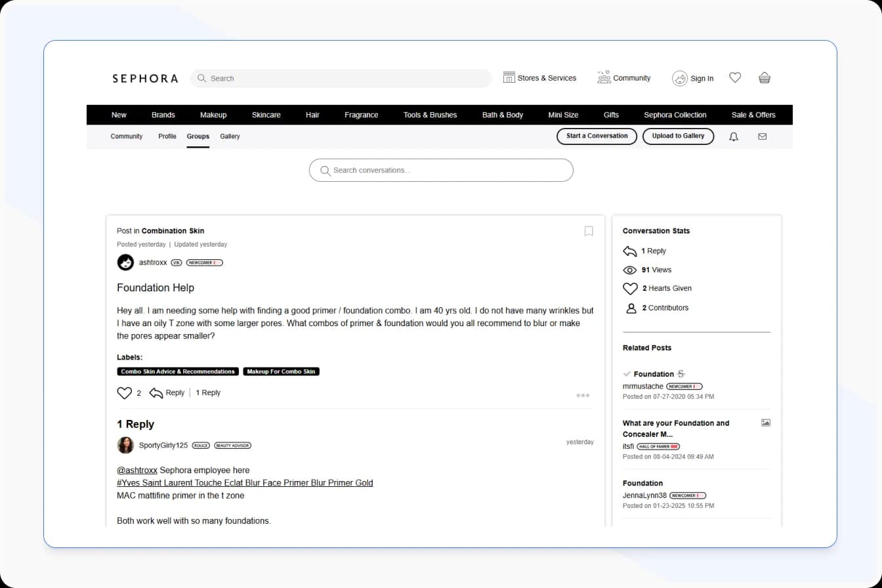This screenshot has height=588, width=882.
Task: Click the Search conversations input field
Action: 441,170
